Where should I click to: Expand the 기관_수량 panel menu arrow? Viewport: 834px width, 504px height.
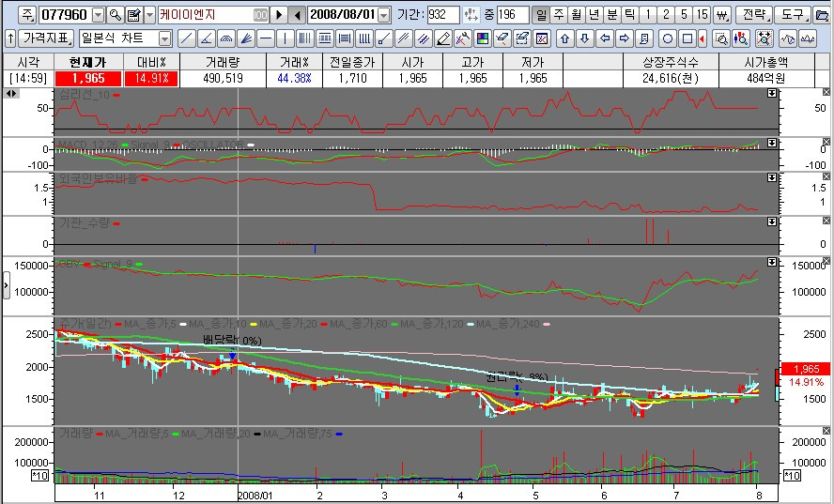pyautogui.click(x=772, y=221)
